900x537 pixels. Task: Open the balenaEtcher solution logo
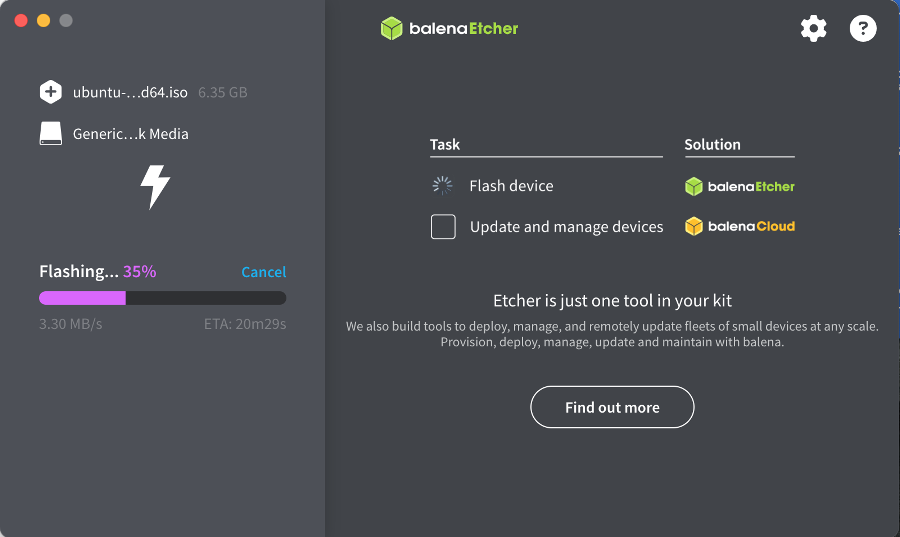(x=739, y=186)
